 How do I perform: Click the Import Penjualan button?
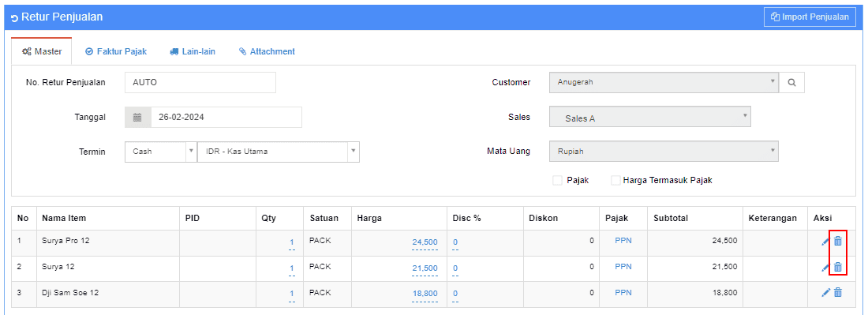point(810,17)
